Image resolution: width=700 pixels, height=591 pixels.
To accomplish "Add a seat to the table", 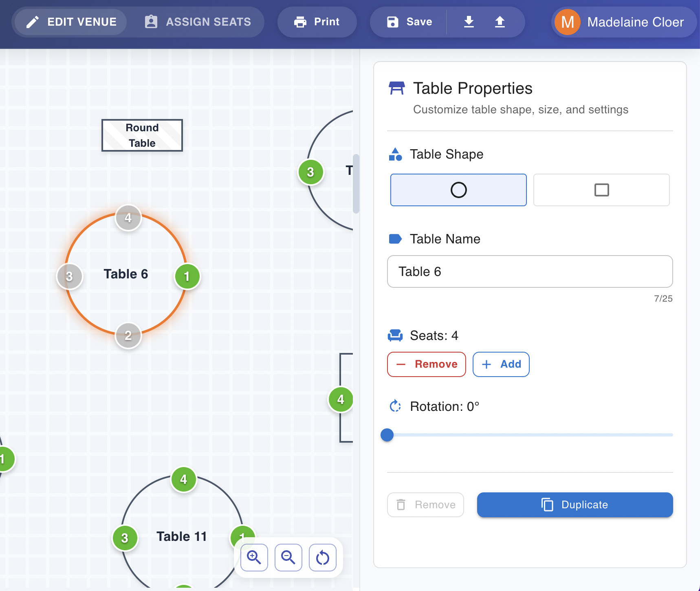I will click(501, 364).
